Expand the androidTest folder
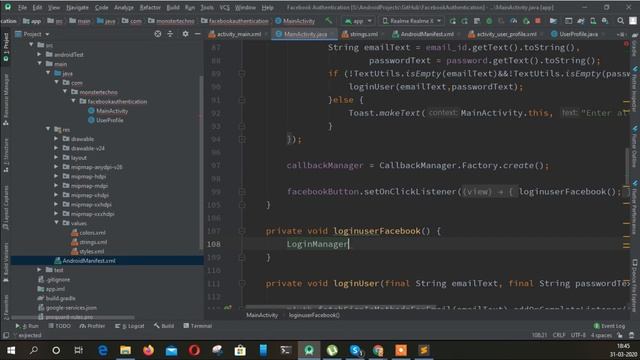Screen dimensions: 640x360 tap(40, 54)
